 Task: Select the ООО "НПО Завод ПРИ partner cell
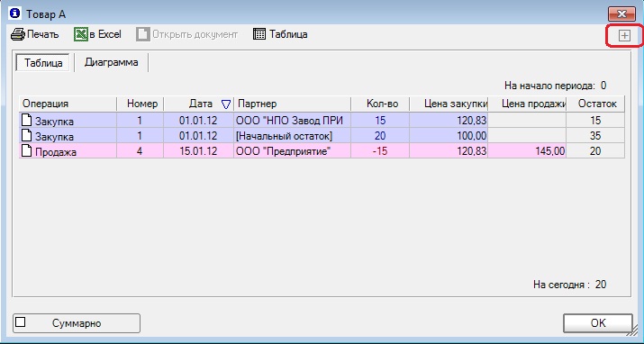[x=292, y=121]
